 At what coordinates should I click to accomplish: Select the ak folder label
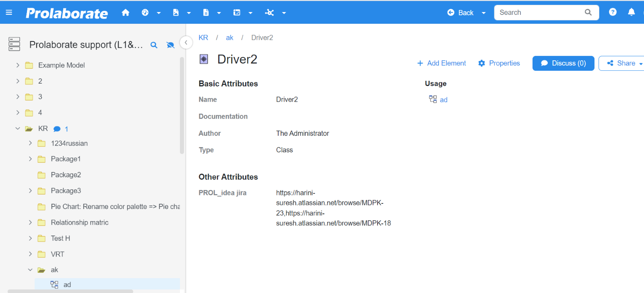point(54,270)
